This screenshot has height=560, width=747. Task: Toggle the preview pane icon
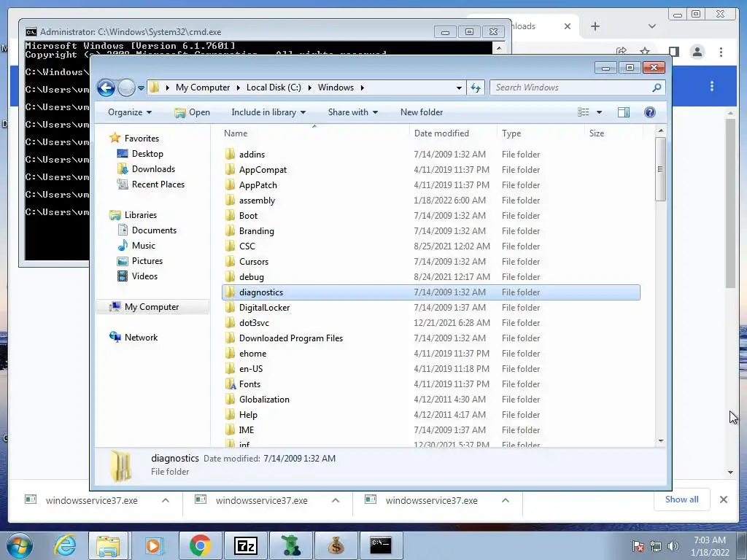[x=623, y=112]
